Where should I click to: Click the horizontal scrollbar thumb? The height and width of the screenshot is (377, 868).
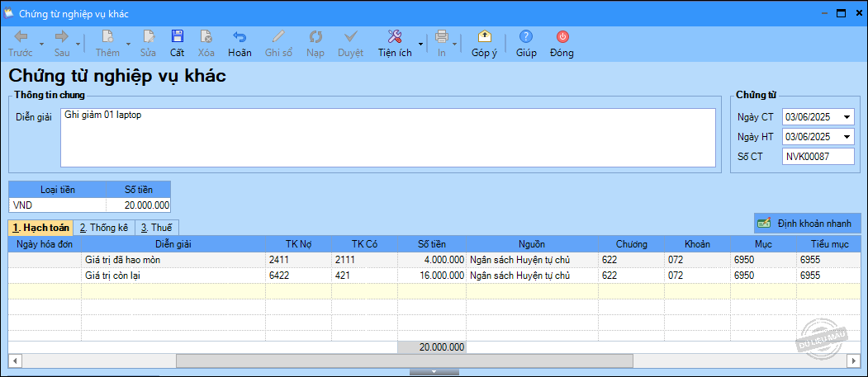click(x=404, y=361)
